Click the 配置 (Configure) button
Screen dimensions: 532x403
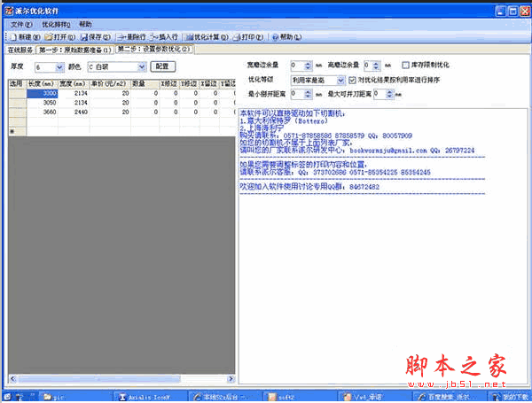[161, 66]
